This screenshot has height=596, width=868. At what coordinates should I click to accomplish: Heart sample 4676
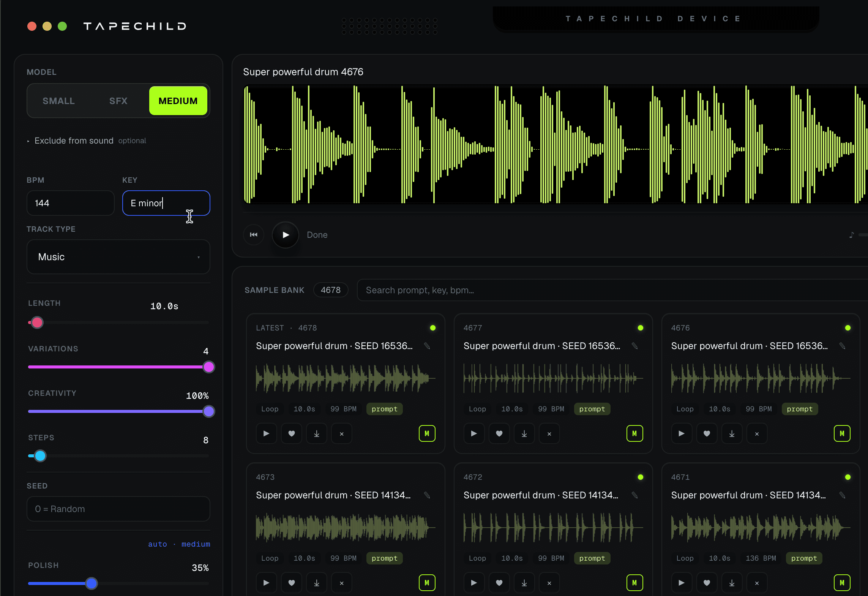707,433
